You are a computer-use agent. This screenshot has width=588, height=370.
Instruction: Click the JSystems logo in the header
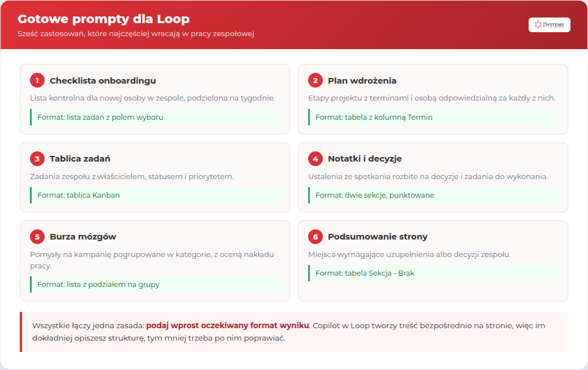(x=549, y=25)
